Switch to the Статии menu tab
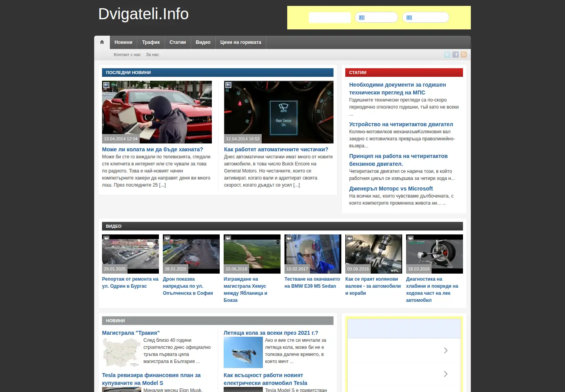Viewport: 565px width, 392px height. [x=178, y=42]
